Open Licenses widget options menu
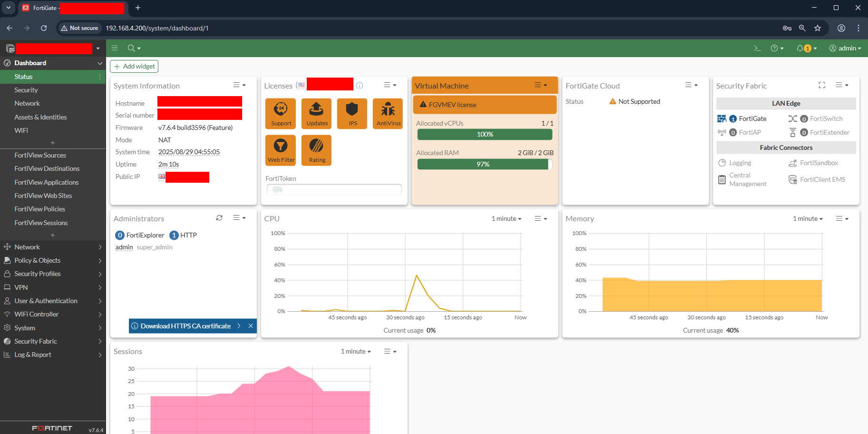 coord(390,85)
